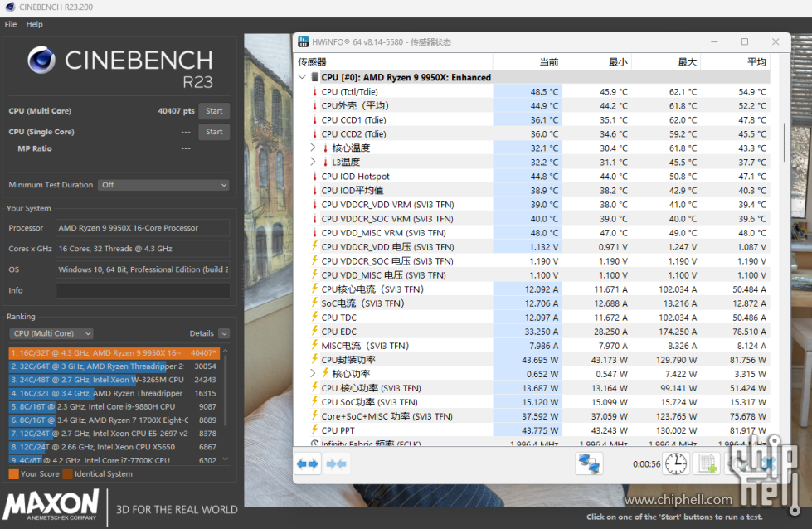The height and width of the screenshot is (529, 812).
Task: Click the lightning icon beside CPU封装功率
Action: (x=314, y=360)
